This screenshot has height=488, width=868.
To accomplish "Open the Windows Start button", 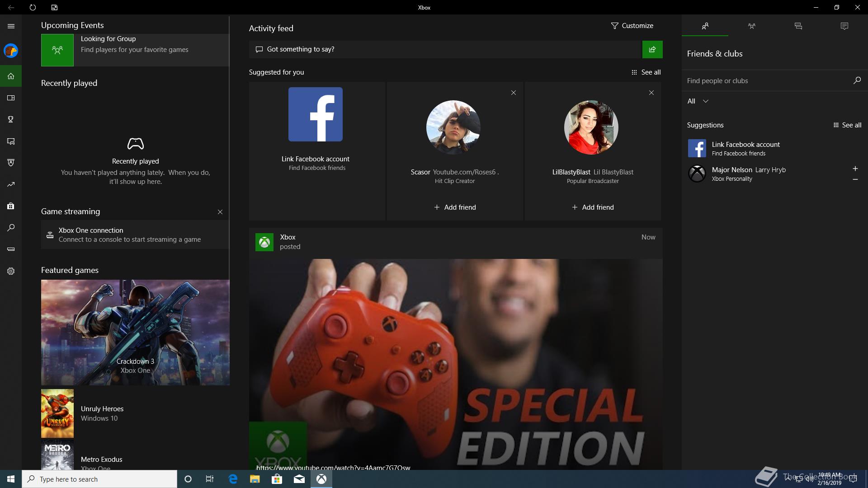I will 11,479.
